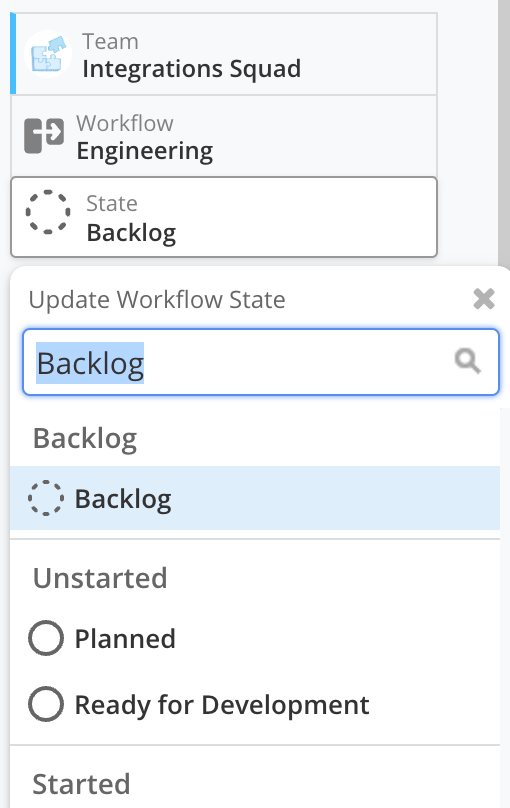The width and height of the screenshot is (510, 808).
Task: Pick Ready for Development state
Action: tap(255, 704)
